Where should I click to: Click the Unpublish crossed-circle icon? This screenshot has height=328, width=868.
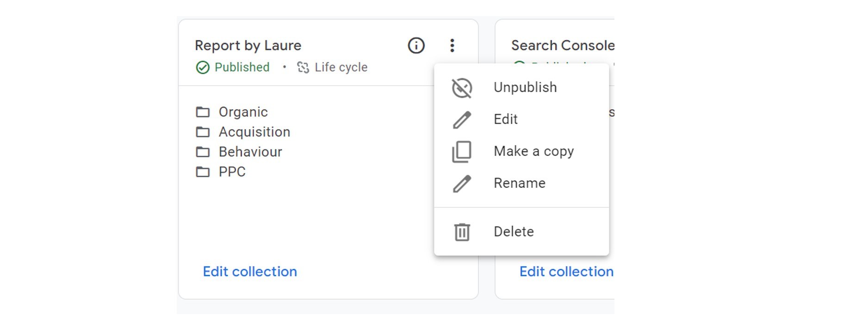pos(462,88)
